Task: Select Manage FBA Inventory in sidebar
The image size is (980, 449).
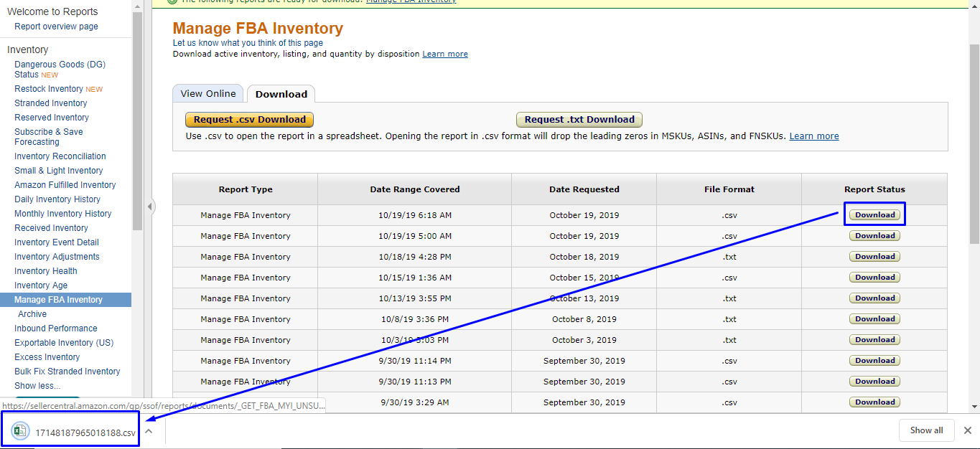Action: [65, 300]
